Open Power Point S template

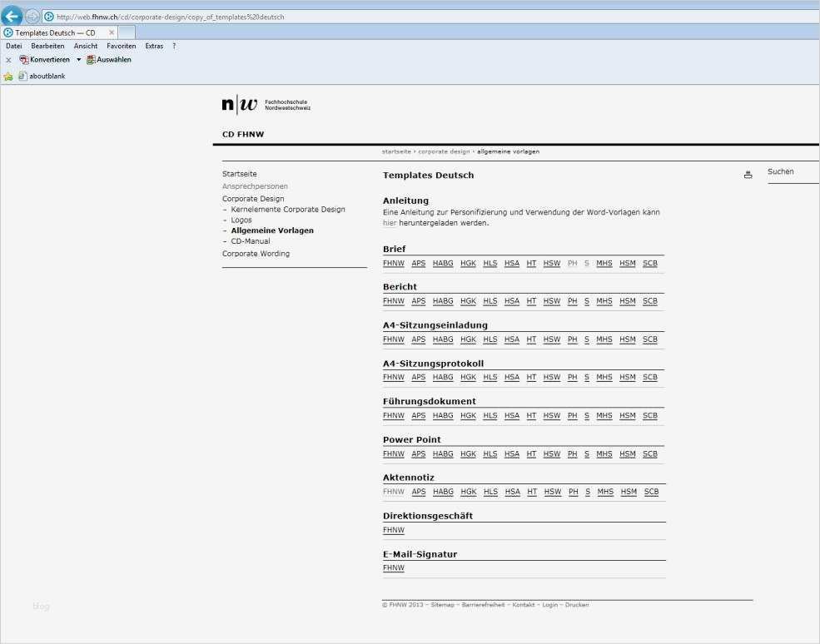click(587, 453)
